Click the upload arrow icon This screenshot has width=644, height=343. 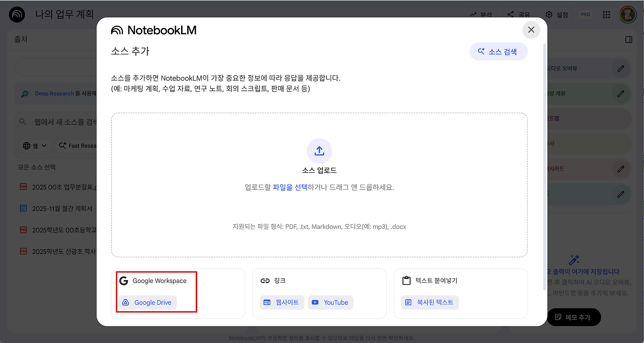319,151
